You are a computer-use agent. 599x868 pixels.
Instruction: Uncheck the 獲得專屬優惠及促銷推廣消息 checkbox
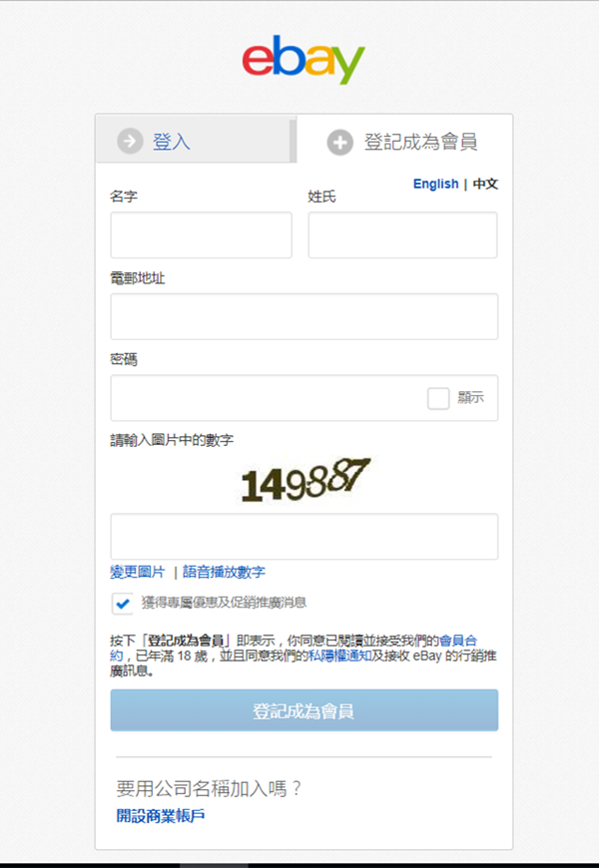tap(123, 603)
